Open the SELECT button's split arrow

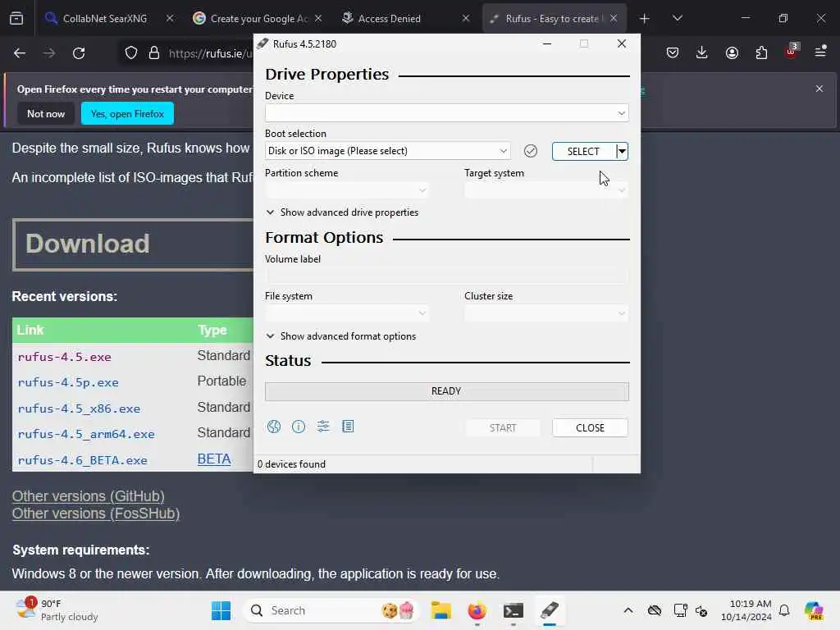[622, 152]
